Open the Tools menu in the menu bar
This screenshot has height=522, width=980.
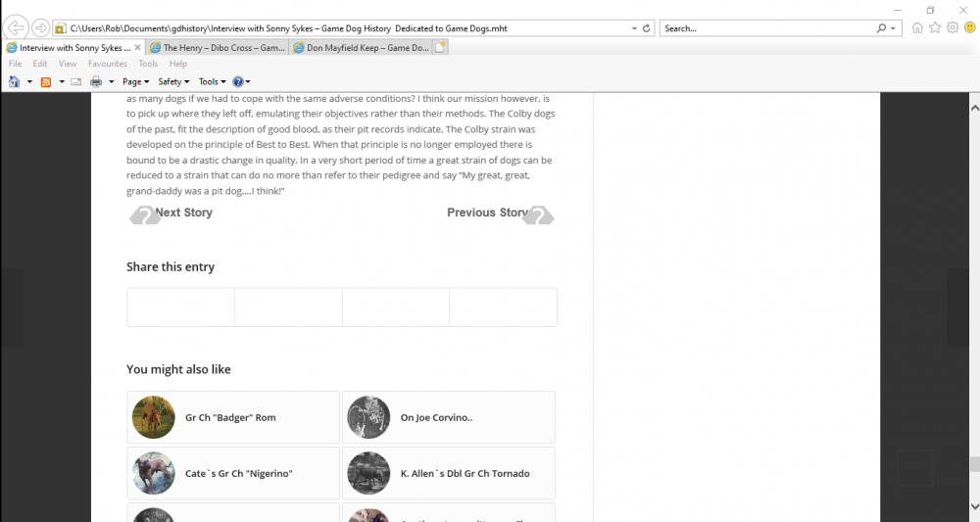[x=148, y=64]
